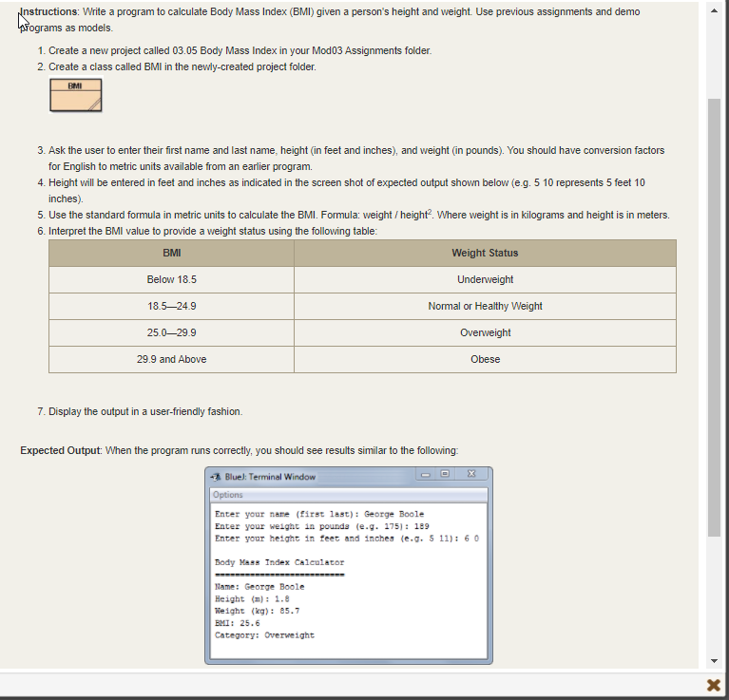Click the scroll up arrow
The width and height of the screenshot is (729, 700).
coord(714,10)
